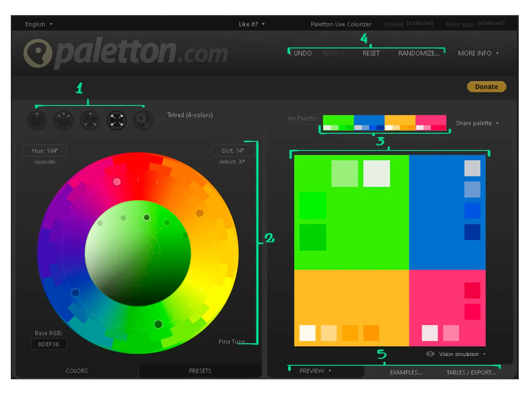Screen dimensions: 532x396
Task: Select the Tetrad four-color mode icon
Action: pos(117,121)
